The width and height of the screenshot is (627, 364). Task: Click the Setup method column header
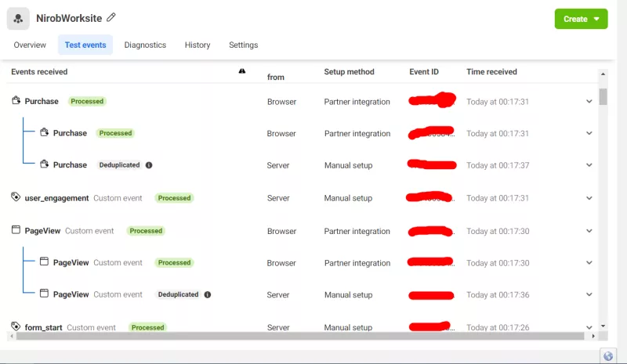coord(349,72)
